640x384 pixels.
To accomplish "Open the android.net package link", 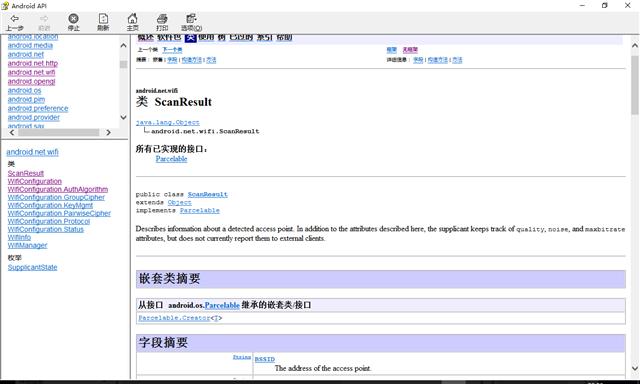I will pos(26,54).
